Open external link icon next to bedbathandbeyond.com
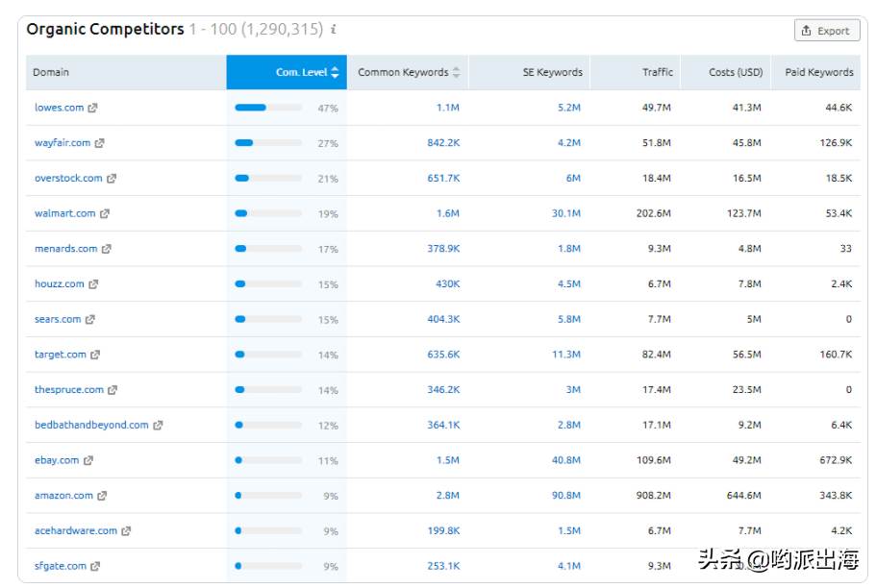 point(158,425)
